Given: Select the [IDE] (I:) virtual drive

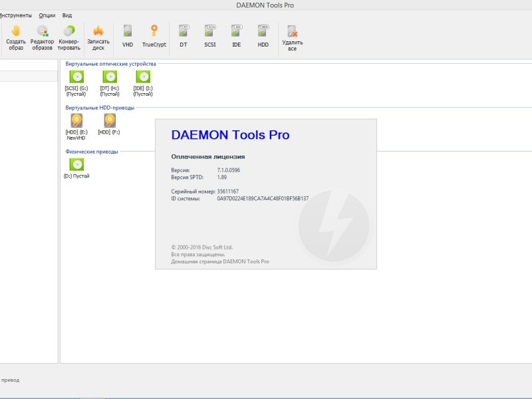Looking at the screenshot, I should point(143,84).
